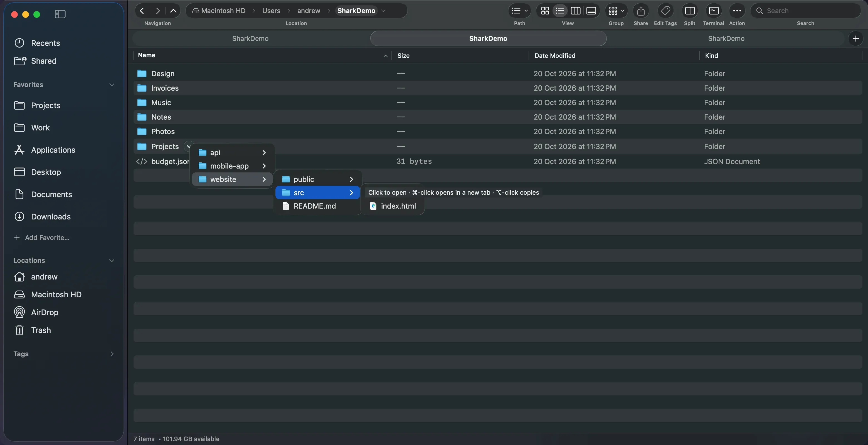868x445 pixels.
Task: Open README.md from the submenu
Action: pos(318,206)
